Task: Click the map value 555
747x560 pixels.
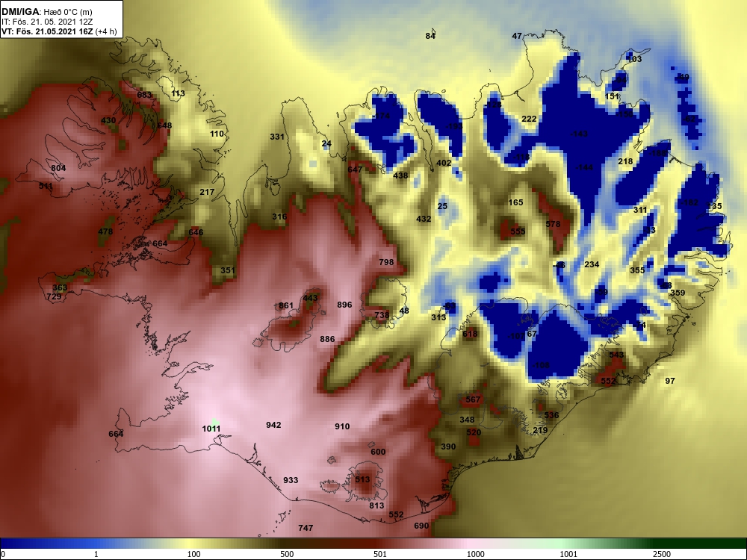Action: coord(518,231)
